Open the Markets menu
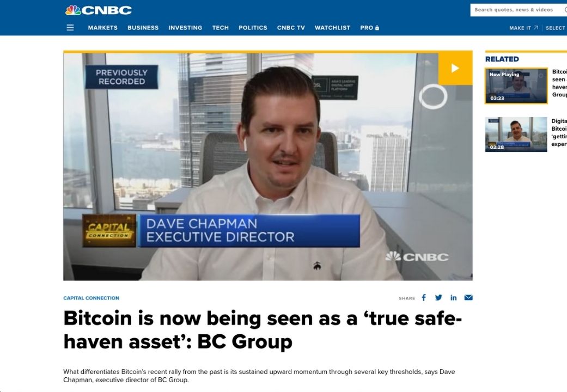Screen dimensions: 567x392 (103, 27)
